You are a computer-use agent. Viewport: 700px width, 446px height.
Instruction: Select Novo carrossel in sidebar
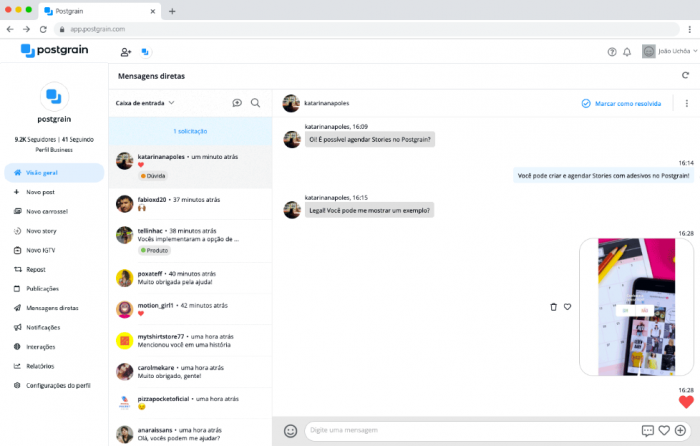click(41, 212)
